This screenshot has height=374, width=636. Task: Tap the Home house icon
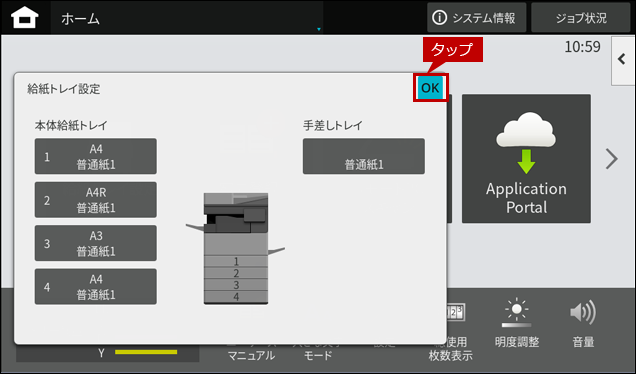point(25,18)
